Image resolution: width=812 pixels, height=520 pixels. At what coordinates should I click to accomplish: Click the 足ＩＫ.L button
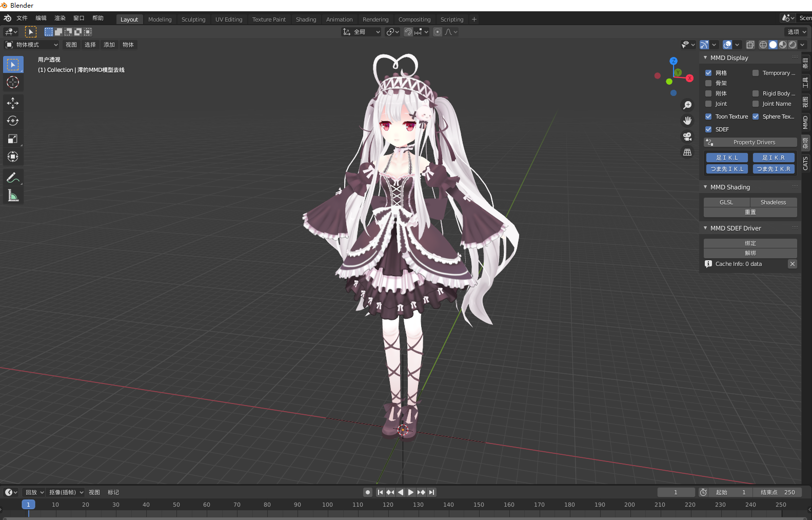point(727,158)
